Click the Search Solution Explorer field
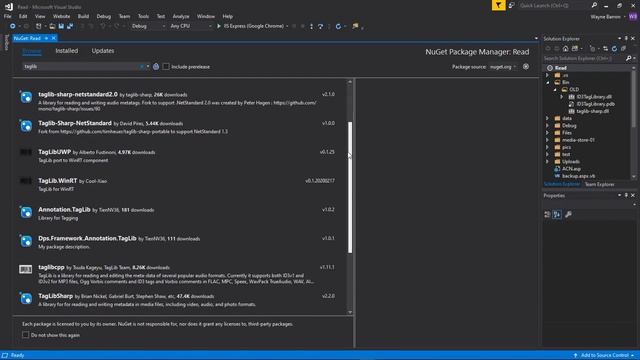The image size is (640, 360). (584, 58)
